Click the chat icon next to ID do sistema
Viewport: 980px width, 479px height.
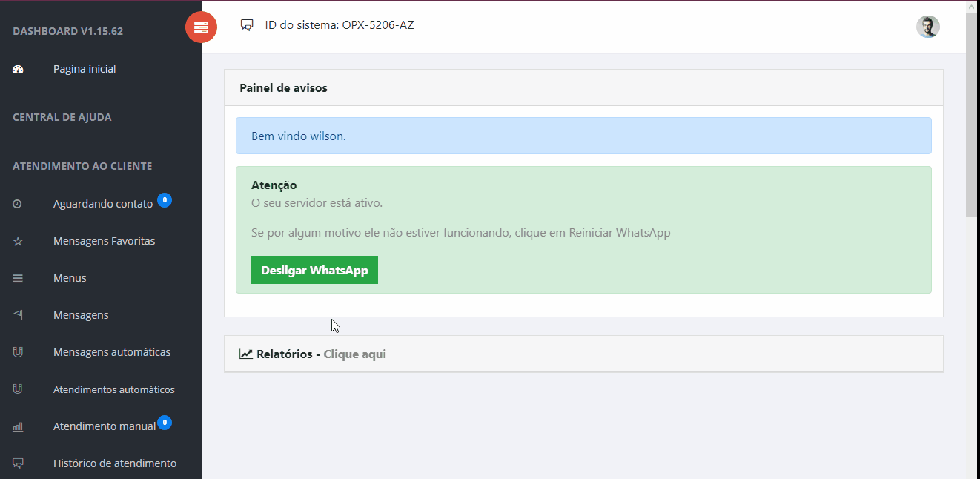(247, 25)
